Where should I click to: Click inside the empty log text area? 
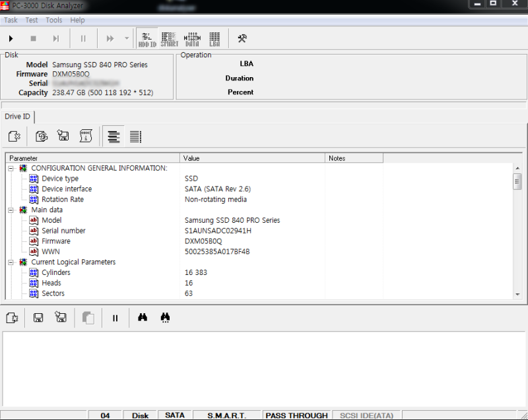tap(263, 369)
